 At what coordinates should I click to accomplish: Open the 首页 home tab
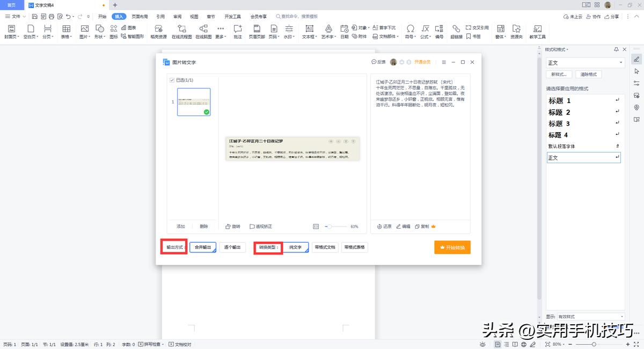click(11, 5)
